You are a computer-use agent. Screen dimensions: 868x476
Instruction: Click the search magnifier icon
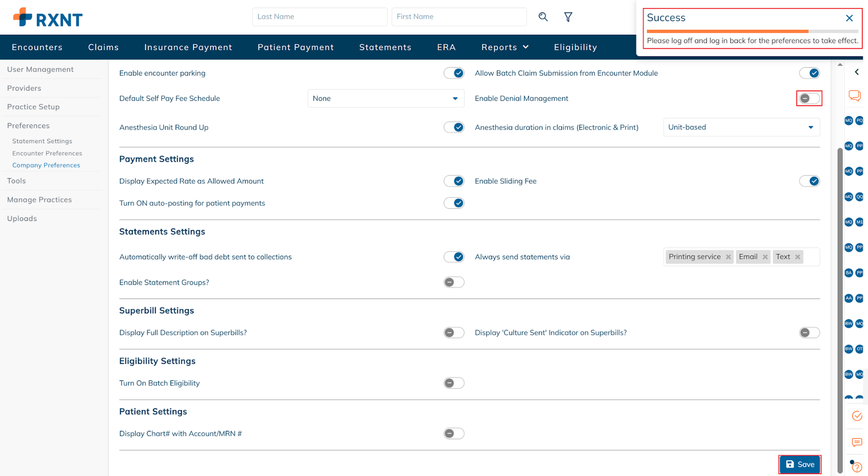(x=542, y=17)
